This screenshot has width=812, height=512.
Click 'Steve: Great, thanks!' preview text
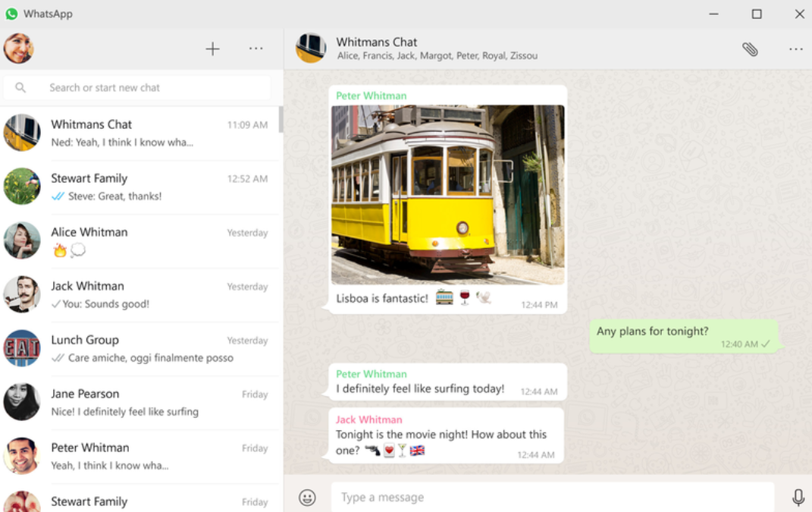pos(115,196)
